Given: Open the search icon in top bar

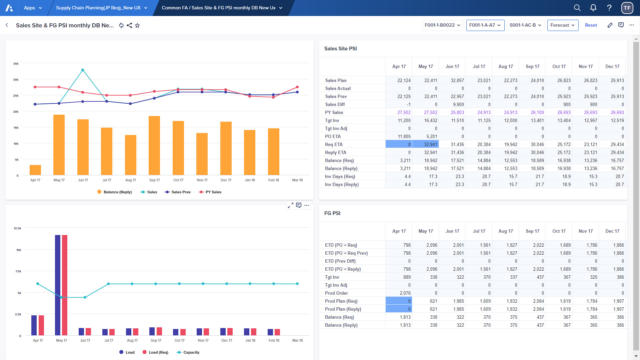Looking at the screenshot, I should coord(577,8).
